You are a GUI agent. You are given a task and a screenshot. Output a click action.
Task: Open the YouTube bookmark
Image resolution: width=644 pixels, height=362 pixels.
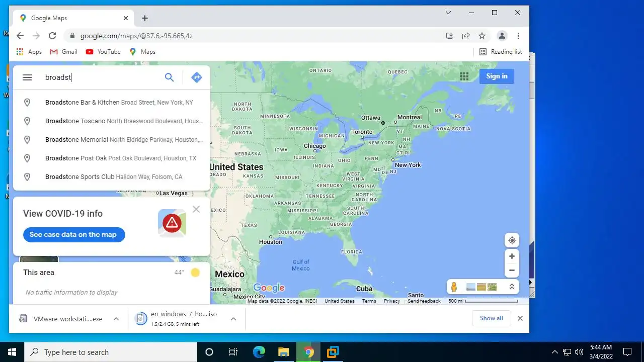click(x=103, y=52)
